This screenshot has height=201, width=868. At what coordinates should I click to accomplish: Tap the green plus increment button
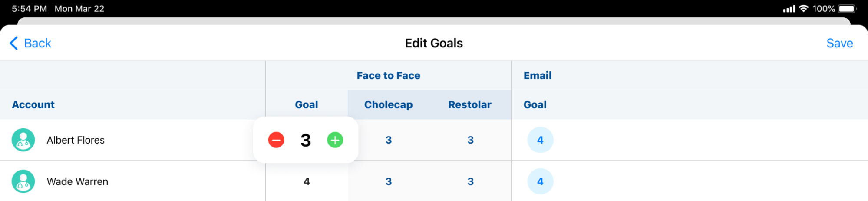(x=335, y=140)
